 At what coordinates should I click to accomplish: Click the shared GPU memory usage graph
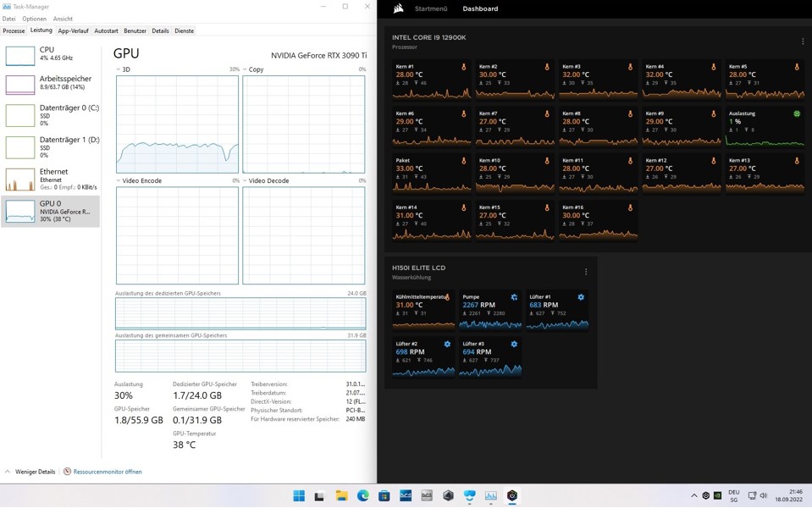point(240,356)
